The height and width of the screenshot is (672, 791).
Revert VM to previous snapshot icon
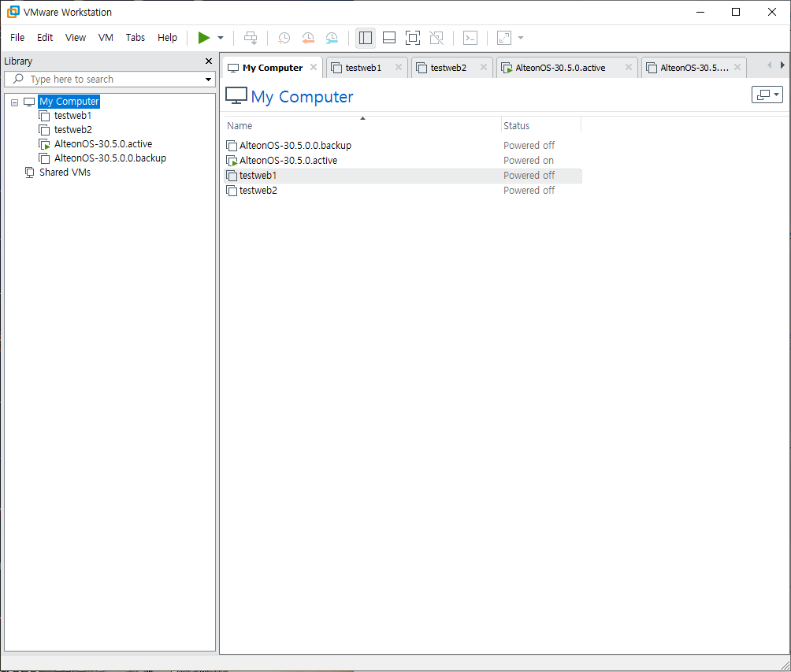coord(308,38)
